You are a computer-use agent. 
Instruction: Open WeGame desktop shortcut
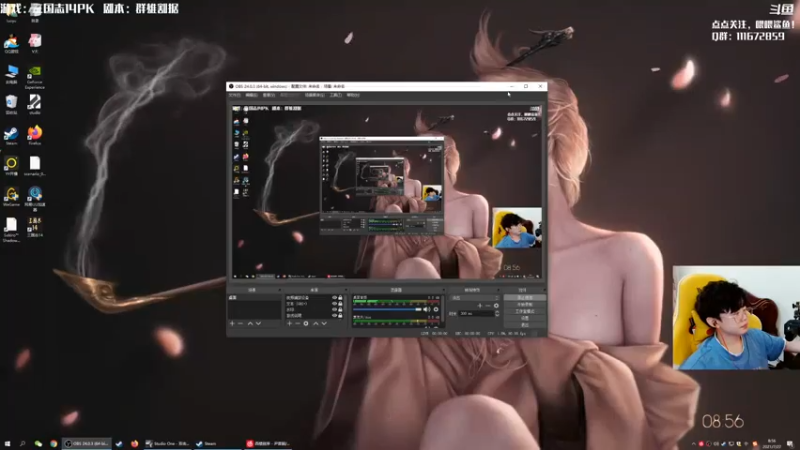[11, 196]
